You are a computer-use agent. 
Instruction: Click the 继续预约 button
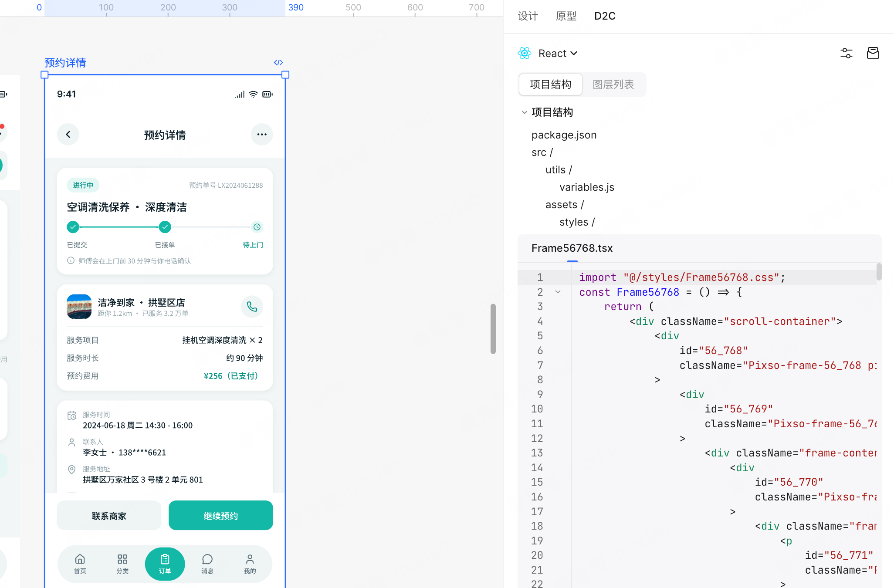(x=221, y=516)
